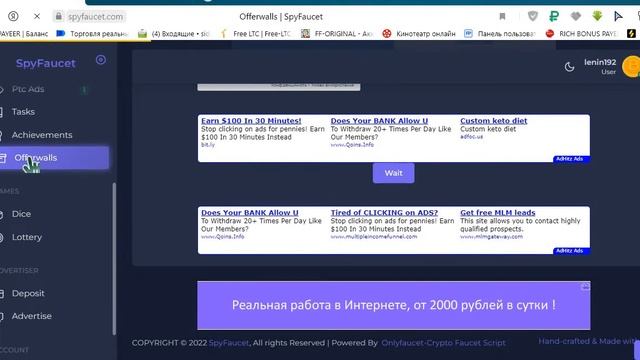Open 'FF-ORIGINAL' bookmark
This screenshot has height=360, width=640.
pos(337,34)
